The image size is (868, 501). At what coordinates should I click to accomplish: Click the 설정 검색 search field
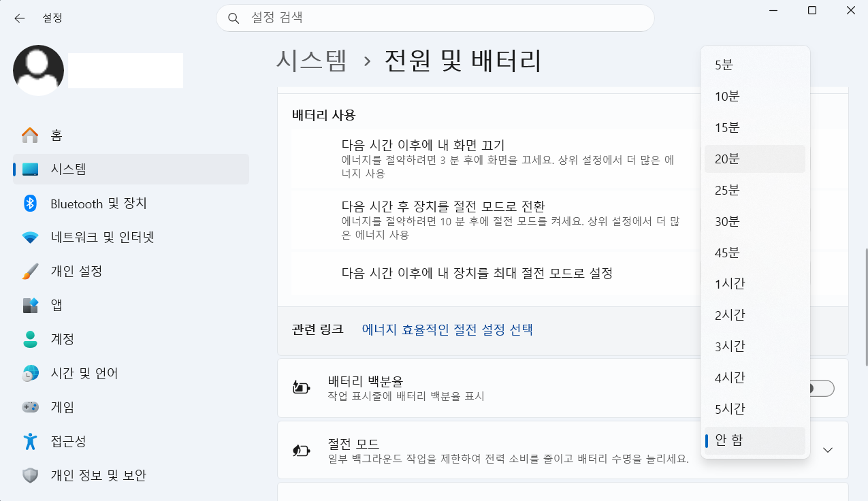pyautogui.click(x=436, y=18)
